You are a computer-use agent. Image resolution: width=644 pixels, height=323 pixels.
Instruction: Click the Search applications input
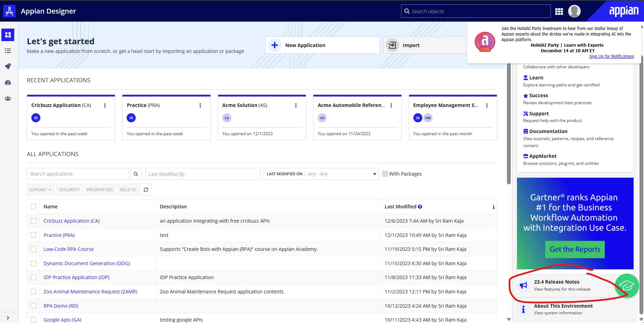click(78, 174)
